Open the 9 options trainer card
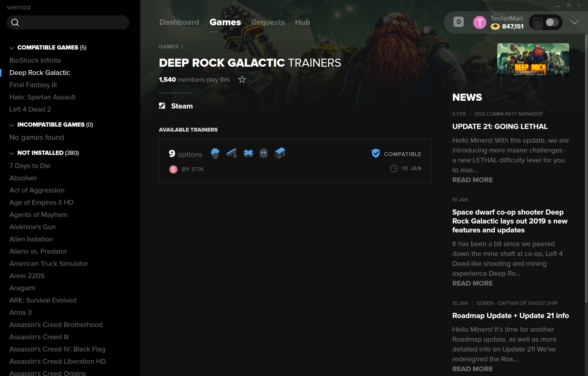Image resolution: width=588 pixels, height=376 pixels. 295,161
